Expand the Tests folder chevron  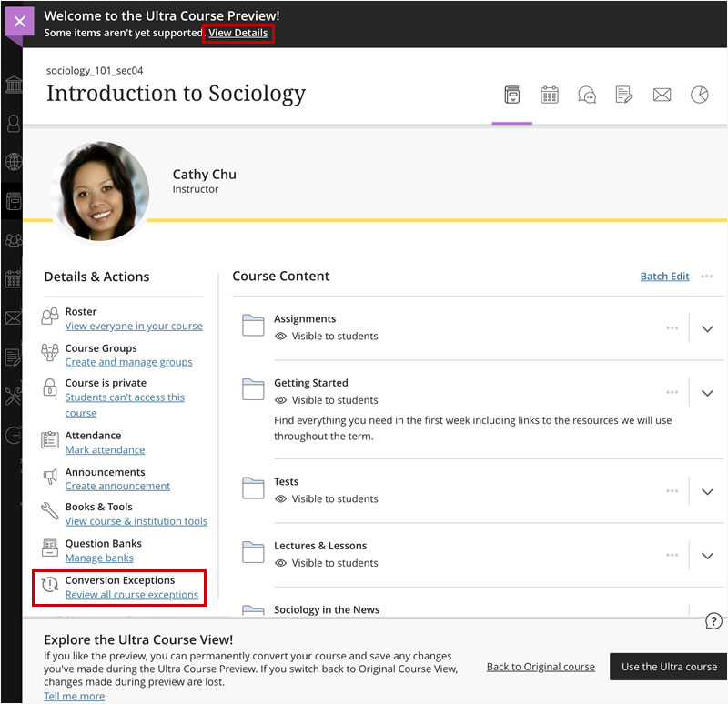708,491
